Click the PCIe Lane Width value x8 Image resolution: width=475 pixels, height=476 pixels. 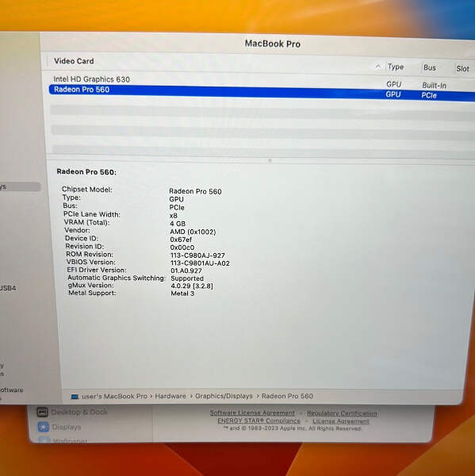click(x=174, y=216)
